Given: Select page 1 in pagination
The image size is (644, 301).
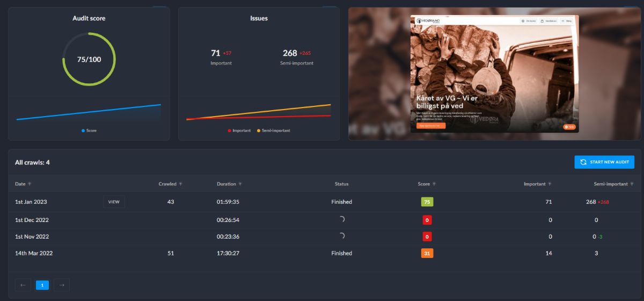Looking at the screenshot, I should click(42, 285).
